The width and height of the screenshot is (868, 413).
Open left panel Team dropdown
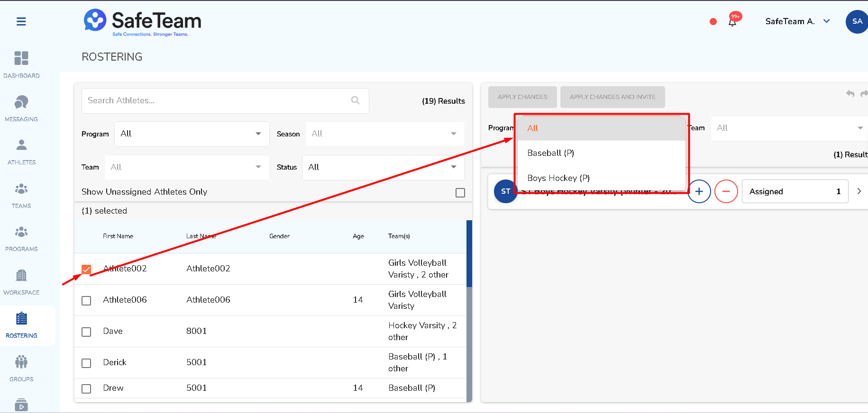(187, 167)
